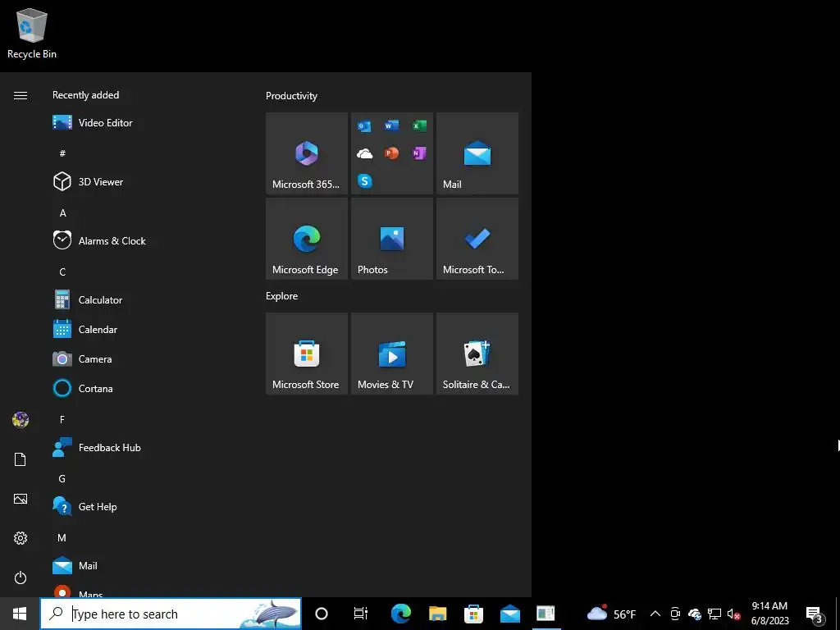Open Settings gear in Start sidebar
Screen dimensions: 840x630
point(21,538)
